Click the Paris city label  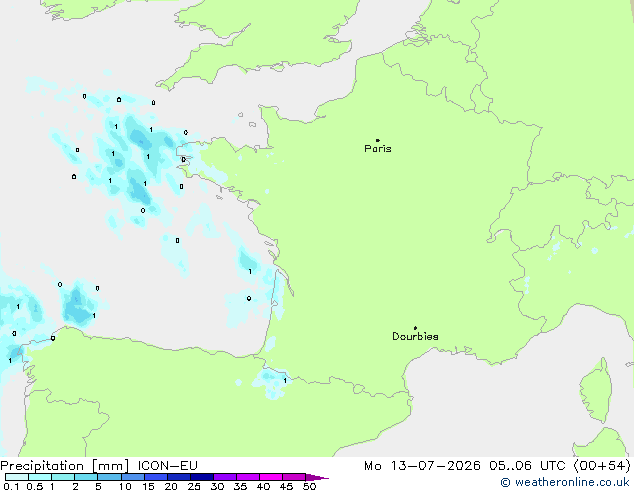coord(378,149)
